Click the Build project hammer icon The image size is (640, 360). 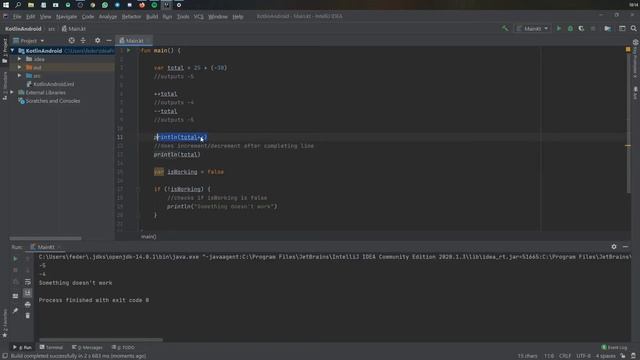point(505,29)
